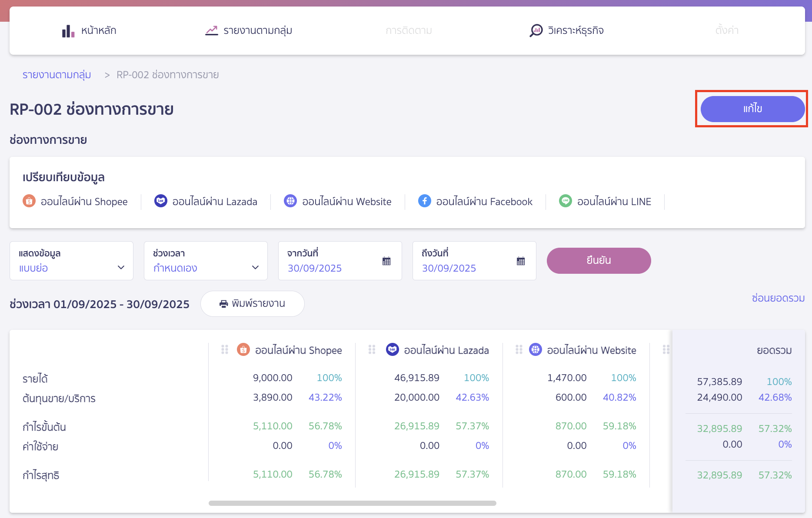Hide totals using ซ่อนยอดรวม
This screenshot has width=812, height=518.
point(778,298)
